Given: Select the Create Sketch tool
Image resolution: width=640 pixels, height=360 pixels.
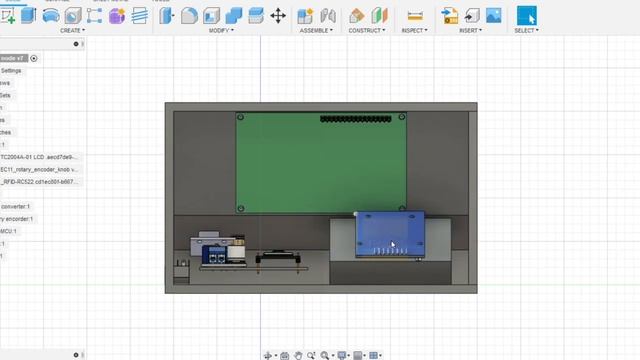Looking at the screenshot, I should click(x=8, y=16).
